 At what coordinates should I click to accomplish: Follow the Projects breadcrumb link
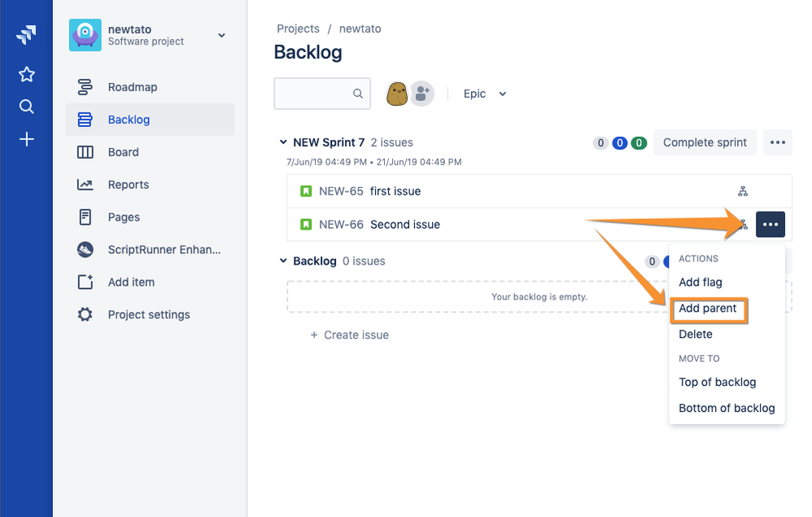[298, 28]
